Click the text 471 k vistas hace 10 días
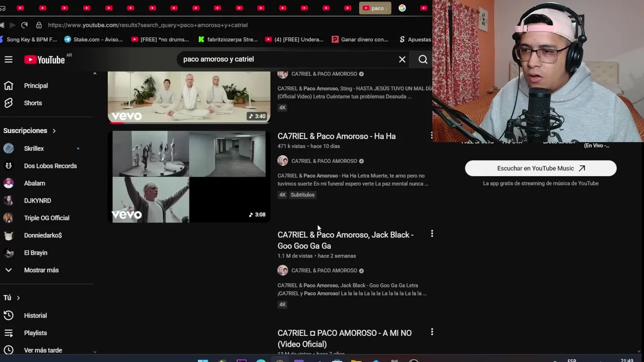This screenshot has width=644, height=362. (309, 146)
